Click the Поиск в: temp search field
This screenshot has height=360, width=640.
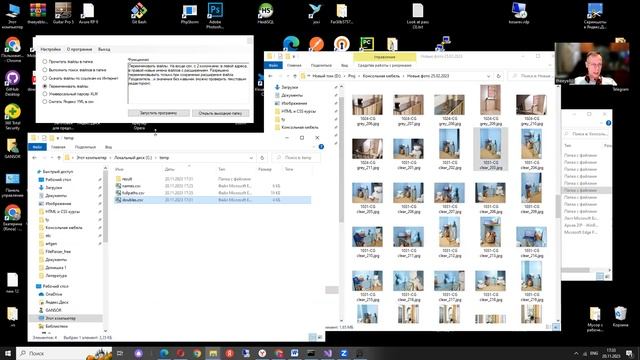tap(296, 158)
